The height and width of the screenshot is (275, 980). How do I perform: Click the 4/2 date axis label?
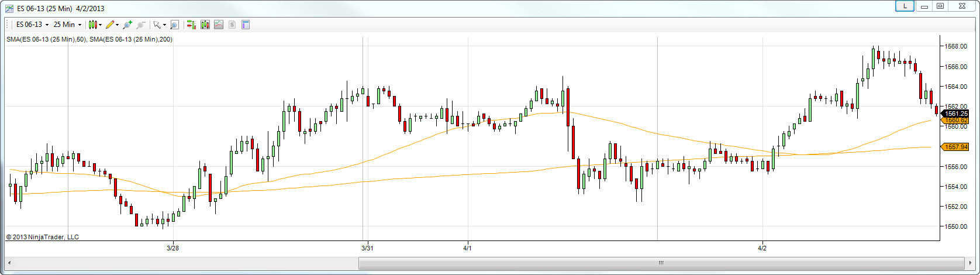point(762,248)
